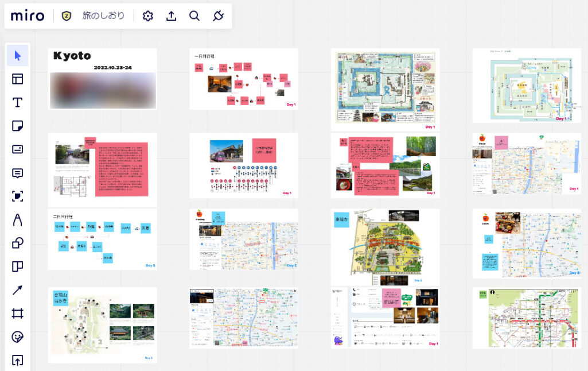The width and height of the screenshot is (588, 371).
Task: Open the shield plan badge icon
Action: tap(67, 16)
